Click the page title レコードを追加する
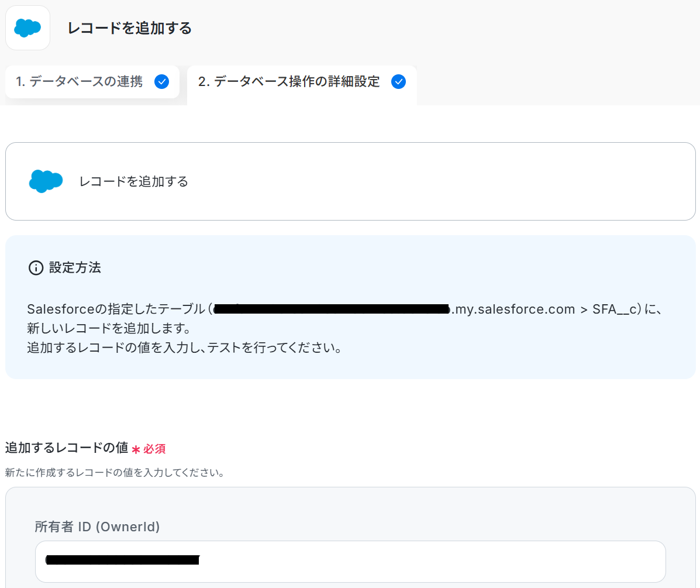The width and height of the screenshot is (700, 588). pos(129,28)
